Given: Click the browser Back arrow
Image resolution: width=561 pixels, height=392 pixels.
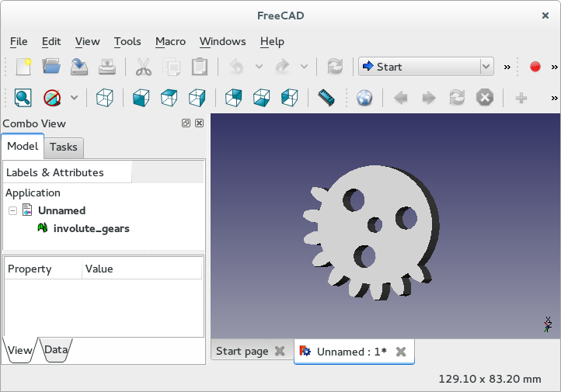Looking at the screenshot, I should [401, 98].
